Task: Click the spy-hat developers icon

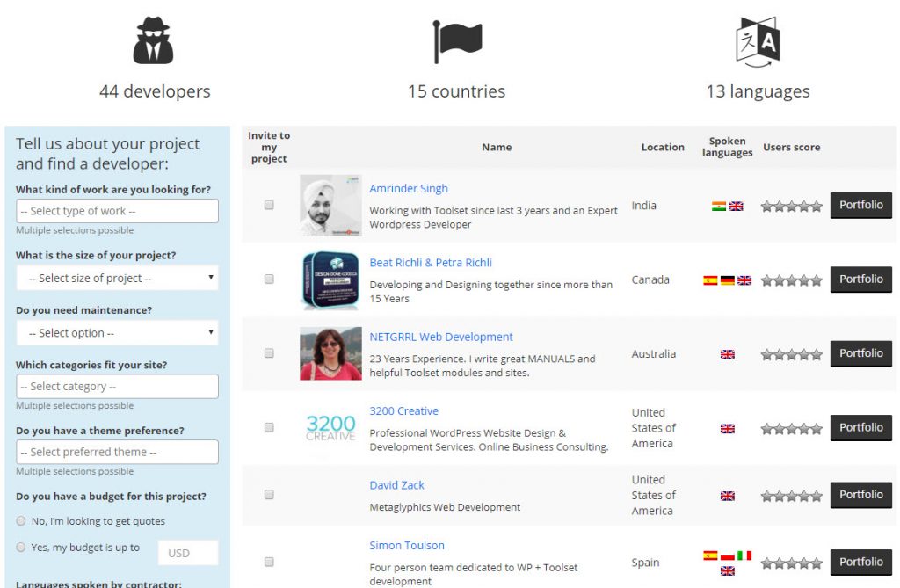Action: pos(153,40)
